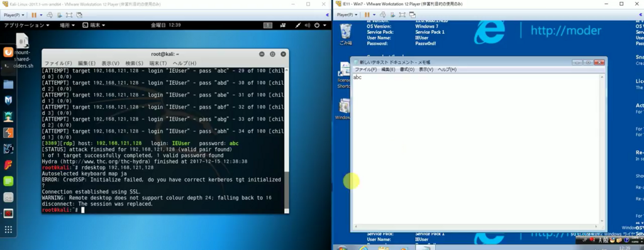
Task: Open ヘルプ(H) menu in Kali terminal
Action: [184, 63]
